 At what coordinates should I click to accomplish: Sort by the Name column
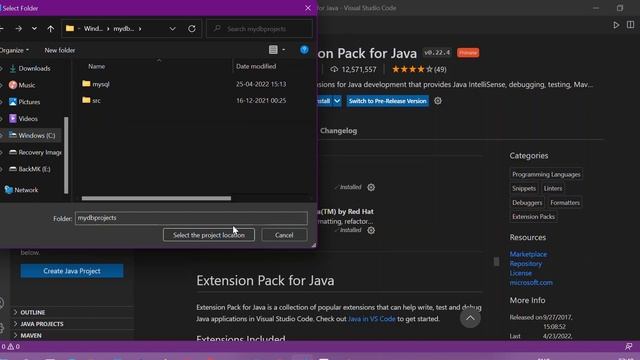click(97, 66)
